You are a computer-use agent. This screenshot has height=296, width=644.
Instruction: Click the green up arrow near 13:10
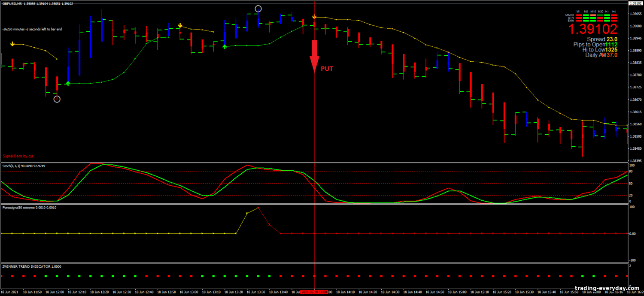(x=224, y=46)
